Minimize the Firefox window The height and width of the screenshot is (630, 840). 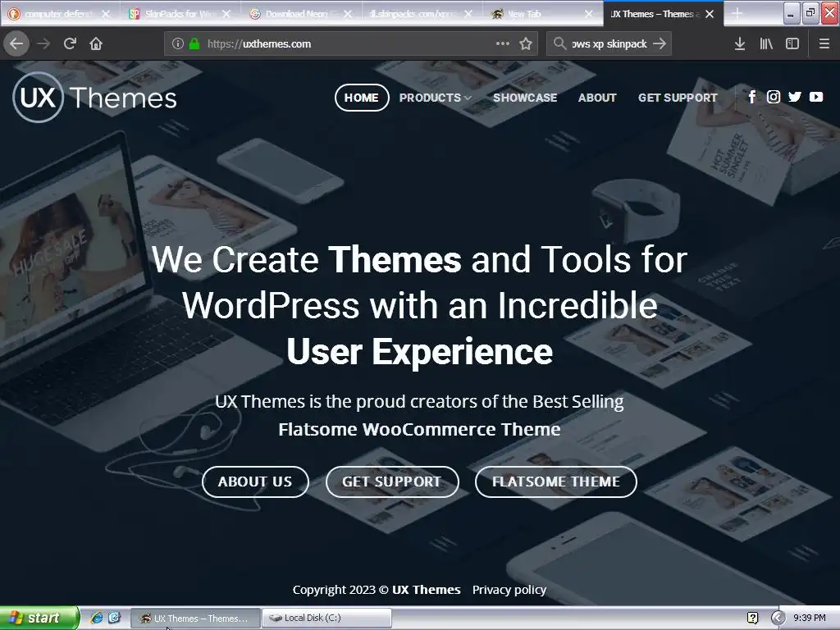coord(792,13)
